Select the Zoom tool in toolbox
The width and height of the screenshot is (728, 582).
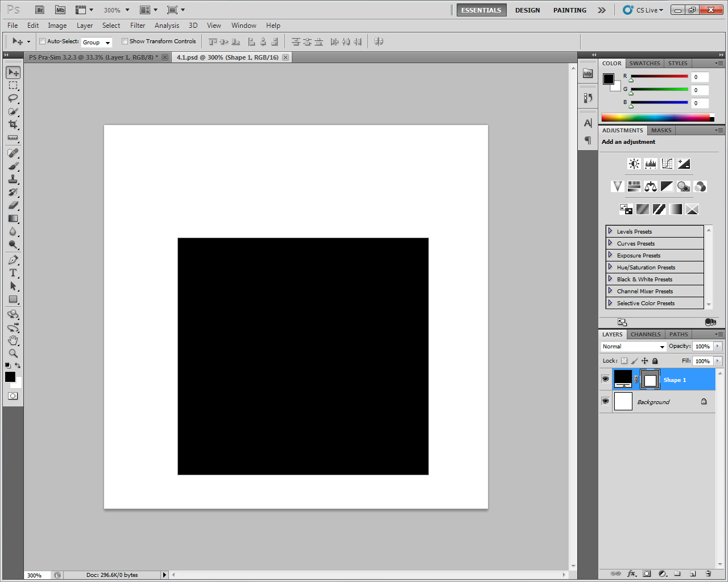coord(13,354)
